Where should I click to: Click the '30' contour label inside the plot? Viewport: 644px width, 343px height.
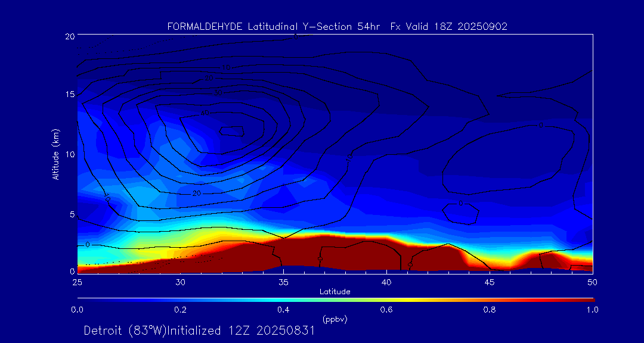point(218,93)
